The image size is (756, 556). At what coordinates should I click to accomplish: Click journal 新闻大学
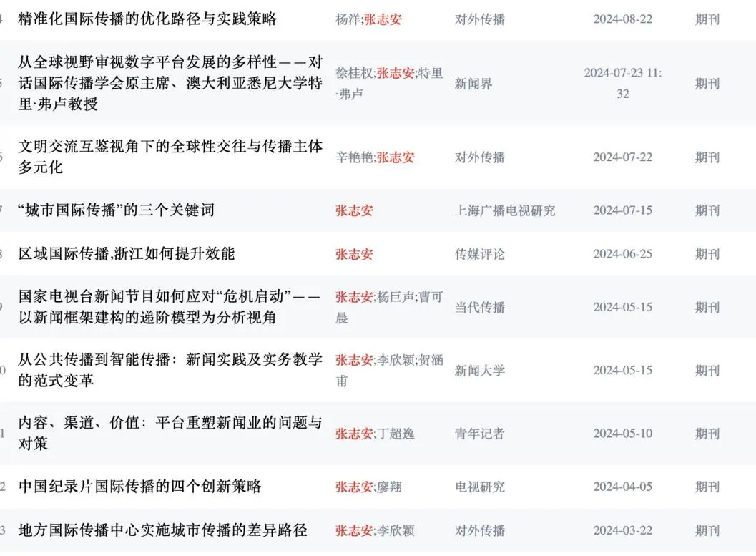[x=480, y=371]
